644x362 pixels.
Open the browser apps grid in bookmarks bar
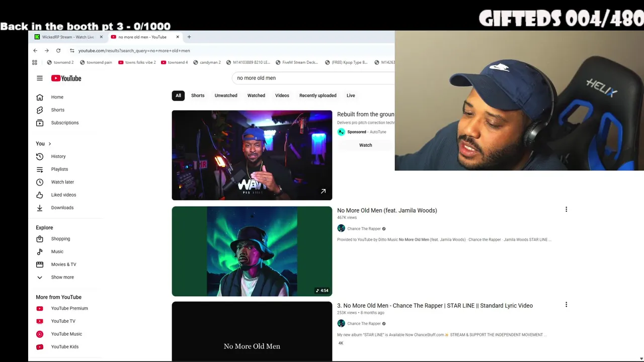tap(35, 62)
